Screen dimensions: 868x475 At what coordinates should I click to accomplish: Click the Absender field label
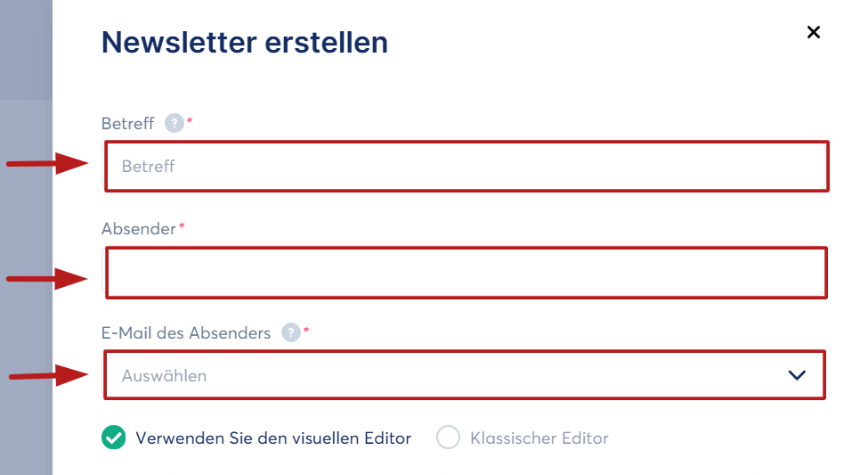point(138,228)
